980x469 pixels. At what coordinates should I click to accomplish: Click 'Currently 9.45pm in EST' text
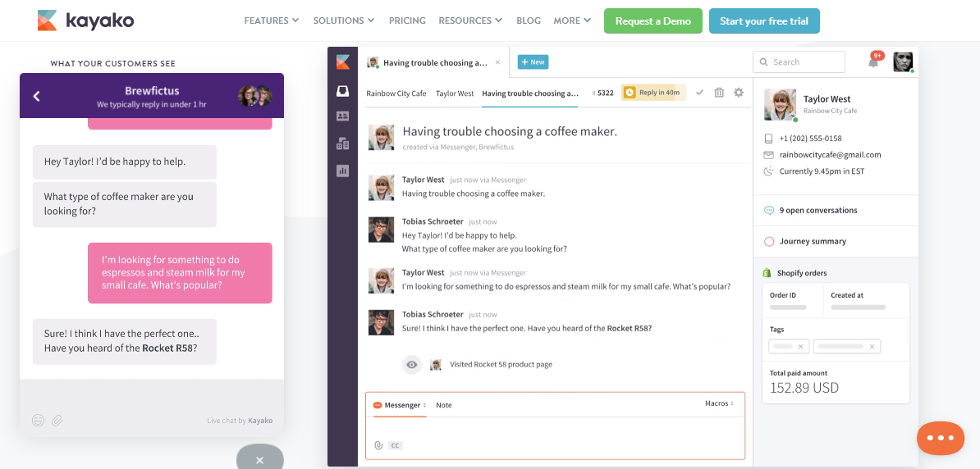[822, 171]
